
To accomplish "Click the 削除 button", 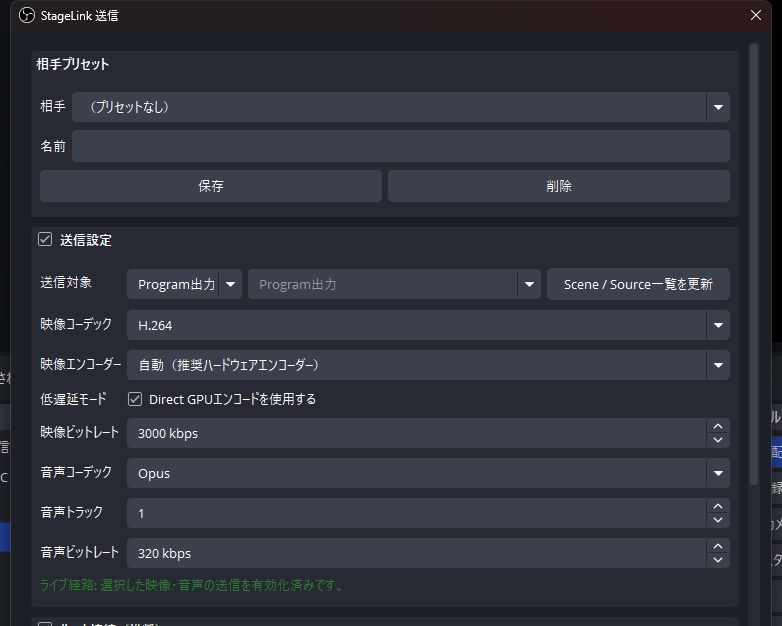I will point(559,186).
